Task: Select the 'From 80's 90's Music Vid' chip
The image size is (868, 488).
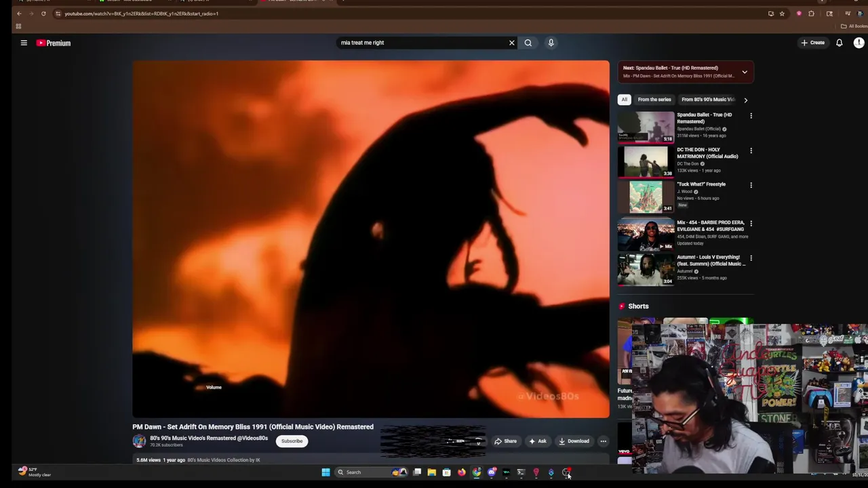Action: [x=707, y=100]
